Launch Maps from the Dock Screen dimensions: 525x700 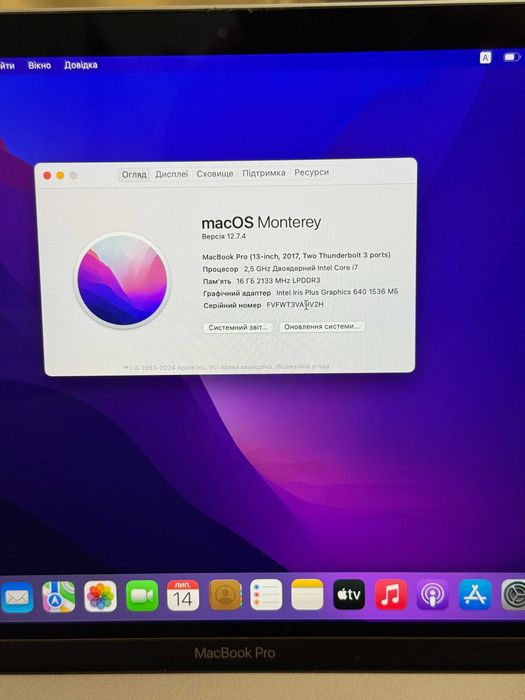point(58,596)
